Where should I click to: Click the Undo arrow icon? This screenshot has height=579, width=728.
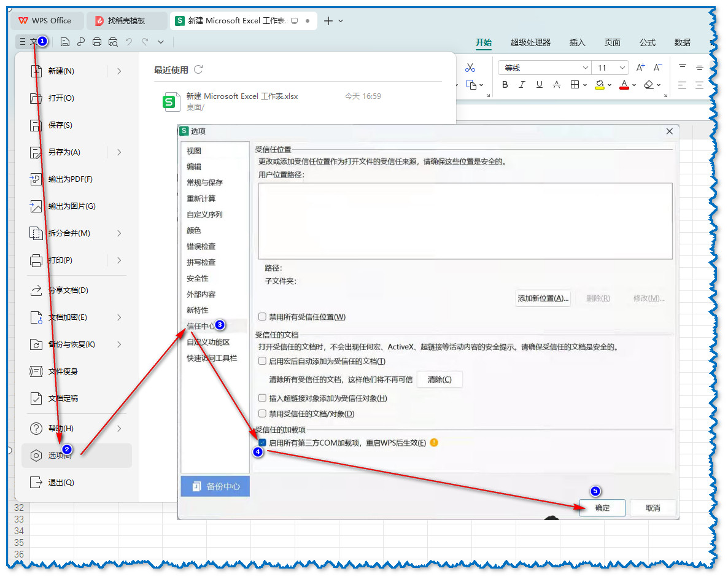[x=129, y=42]
